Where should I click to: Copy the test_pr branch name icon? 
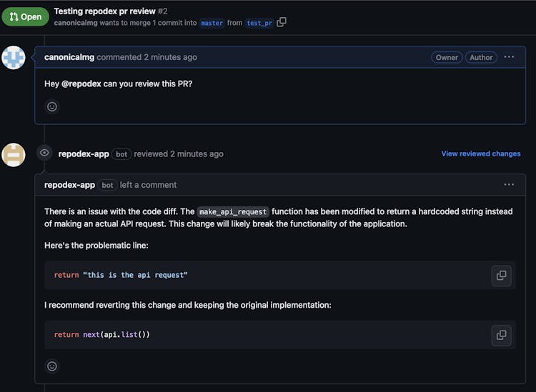pos(282,22)
